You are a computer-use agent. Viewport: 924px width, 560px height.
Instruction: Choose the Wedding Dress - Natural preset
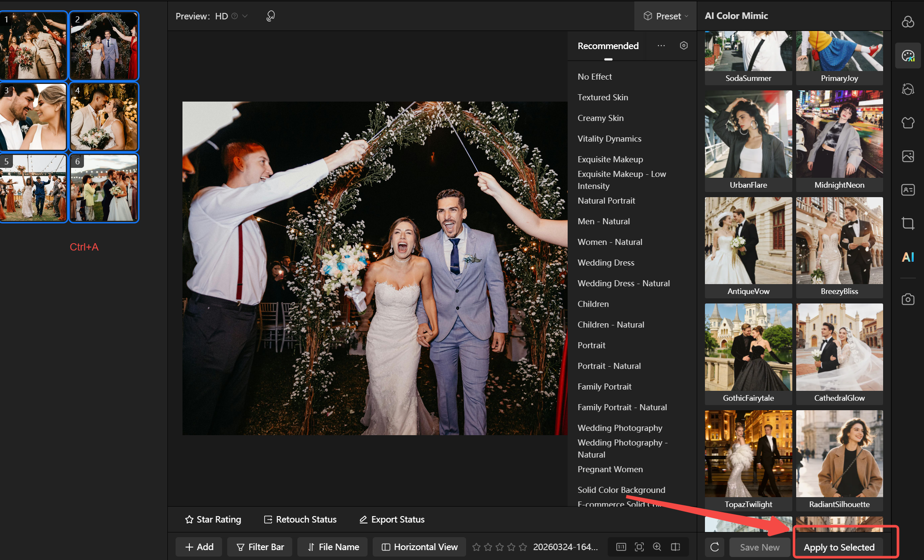(623, 283)
